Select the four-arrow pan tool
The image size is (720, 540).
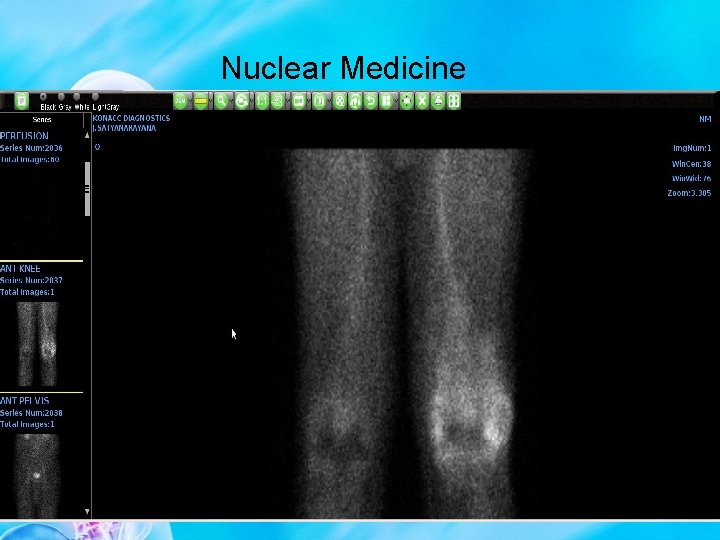pos(406,101)
